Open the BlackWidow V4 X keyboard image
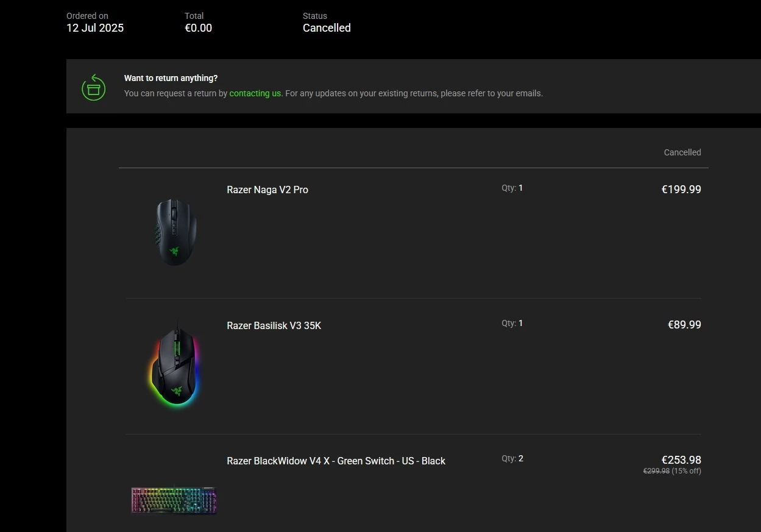The image size is (761, 532). (x=174, y=500)
